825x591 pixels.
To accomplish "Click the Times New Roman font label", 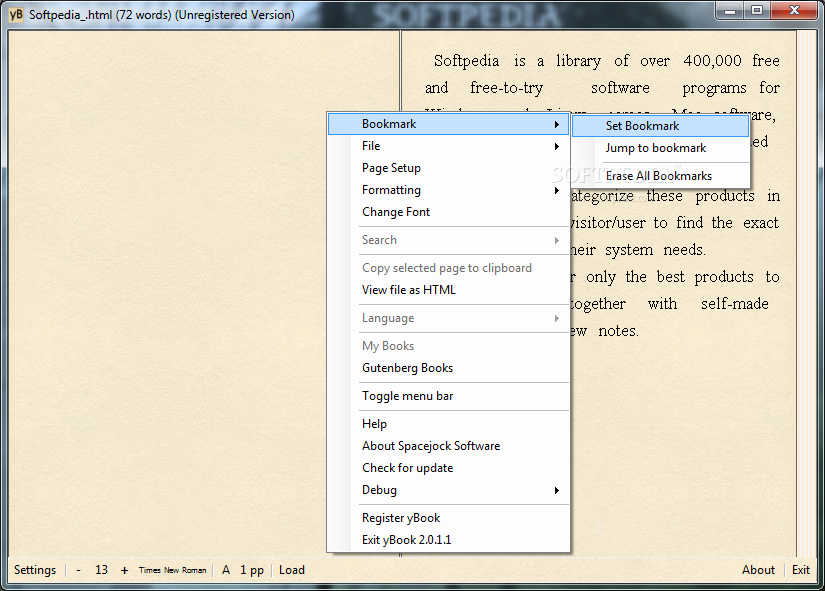I will (x=173, y=570).
